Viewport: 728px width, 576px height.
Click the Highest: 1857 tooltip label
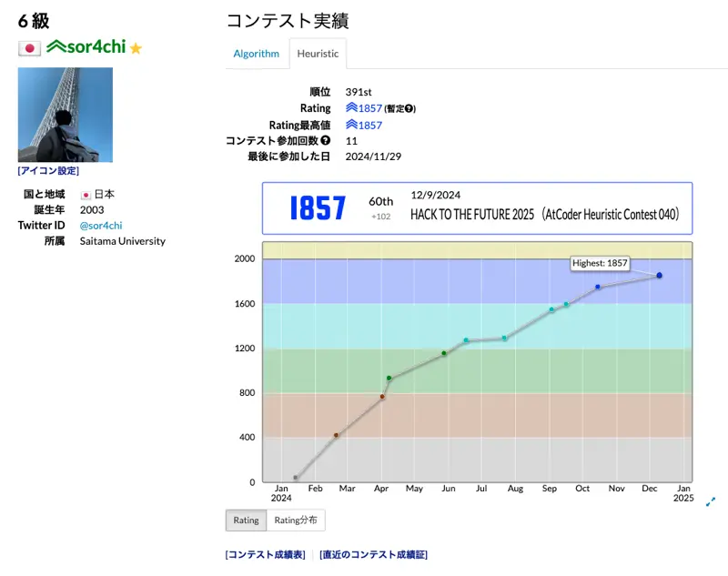[x=600, y=263]
